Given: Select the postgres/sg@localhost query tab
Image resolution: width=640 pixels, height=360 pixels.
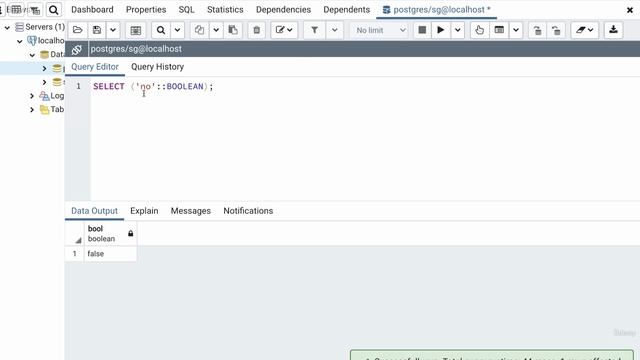Looking at the screenshot, I should point(436,9).
